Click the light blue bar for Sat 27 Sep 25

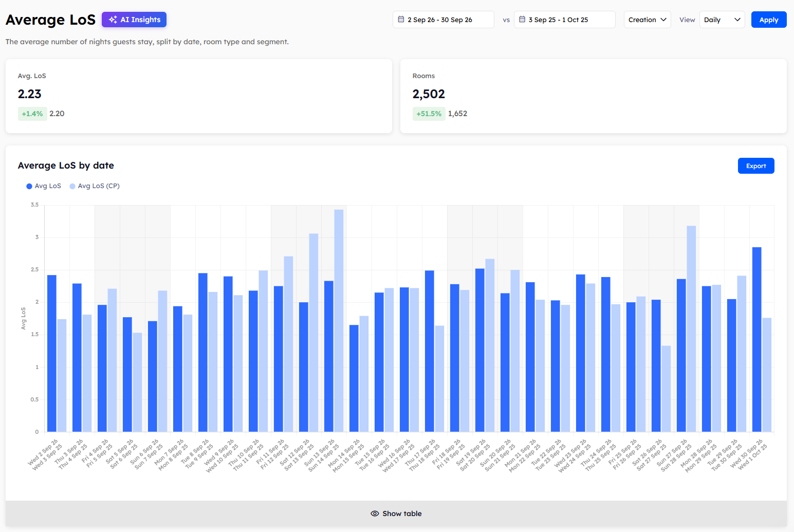pyautogui.click(x=666, y=389)
